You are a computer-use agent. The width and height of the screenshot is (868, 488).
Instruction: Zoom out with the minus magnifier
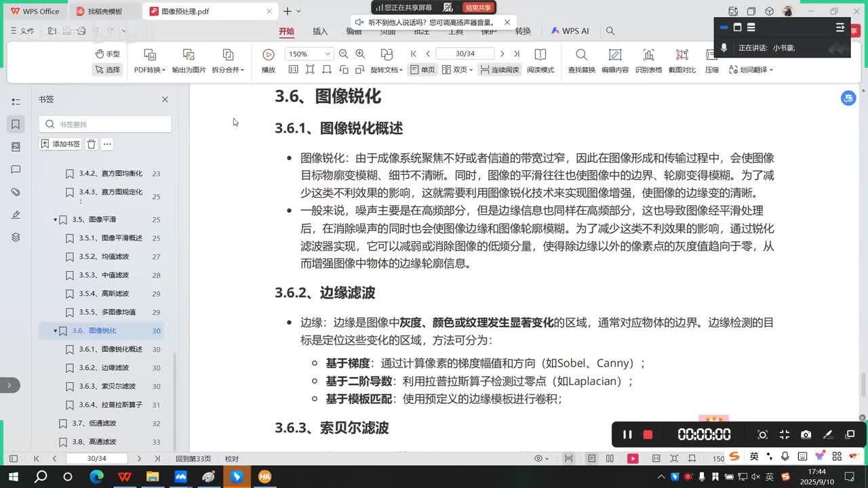[343, 54]
